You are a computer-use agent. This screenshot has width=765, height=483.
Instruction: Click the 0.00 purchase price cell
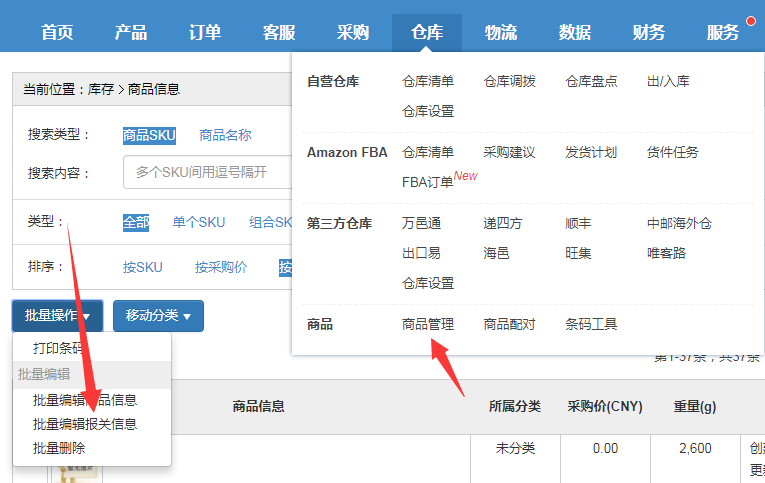[605, 448]
